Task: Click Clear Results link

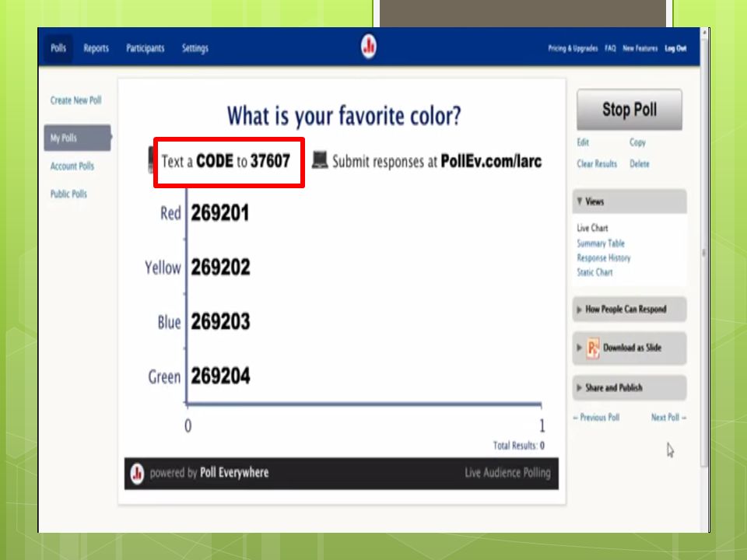Action: [597, 164]
